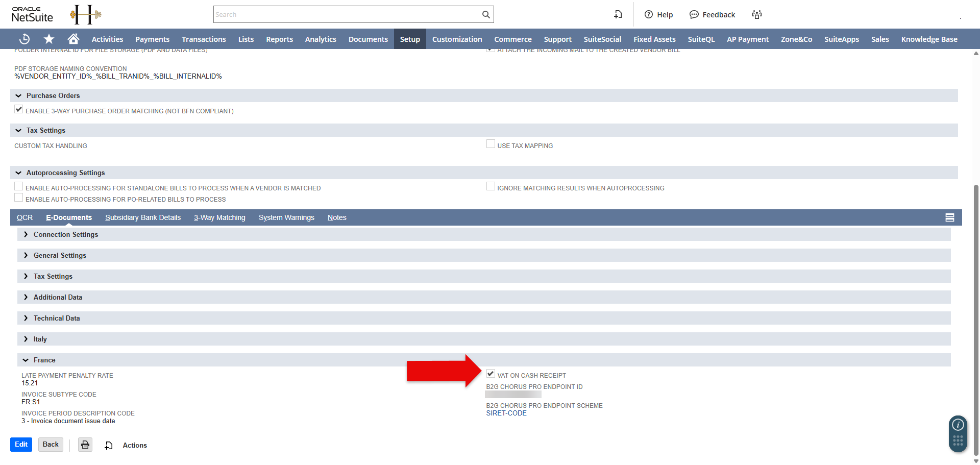Open the role switcher icon after Feedback
The height and width of the screenshot is (465, 980).
[x=757, y=14]
